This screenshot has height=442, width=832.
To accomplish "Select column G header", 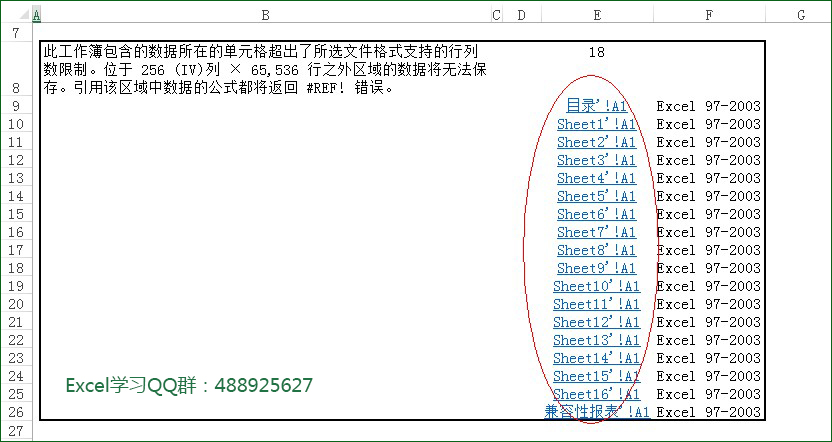I will pyautogui.click(x=799, y=16).
